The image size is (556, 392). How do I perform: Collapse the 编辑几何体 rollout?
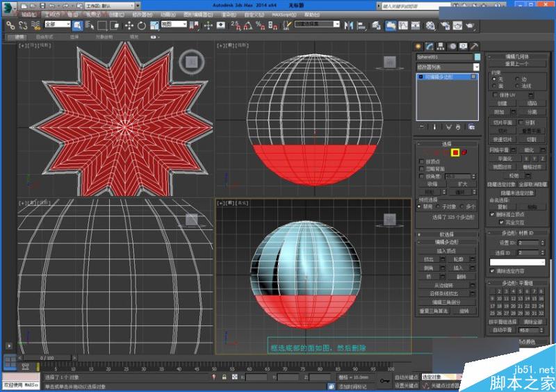(x=517, y=57)
